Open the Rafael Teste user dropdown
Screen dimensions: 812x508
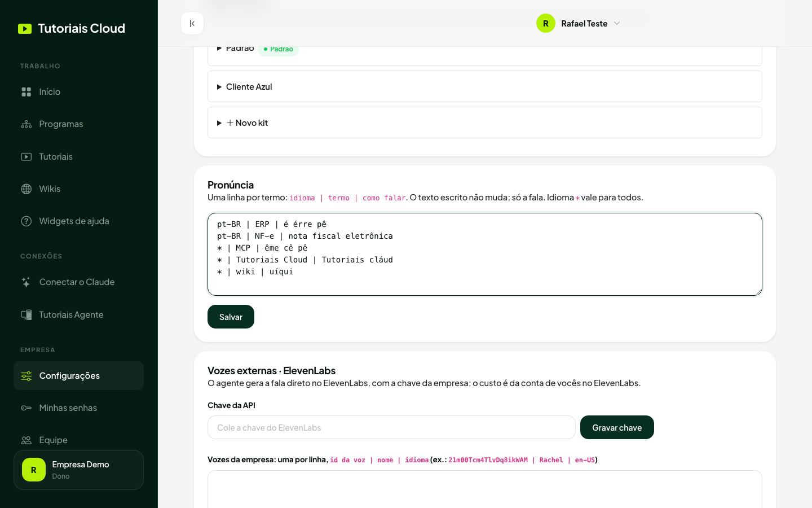(579, 23)
